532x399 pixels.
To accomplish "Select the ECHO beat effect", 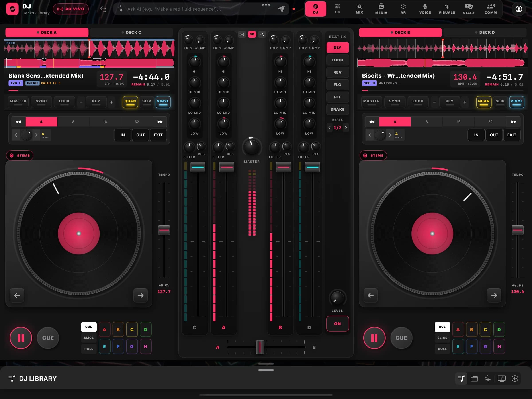I will click(x=337, y=60).
